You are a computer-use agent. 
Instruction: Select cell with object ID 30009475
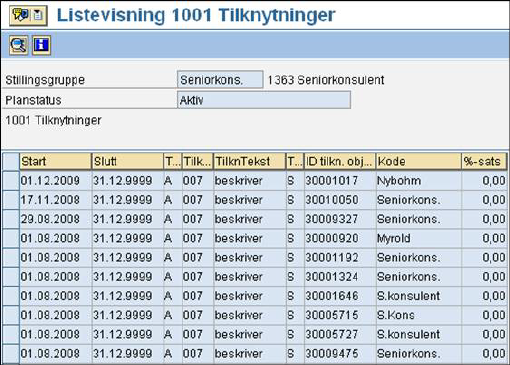coord(340,354)
